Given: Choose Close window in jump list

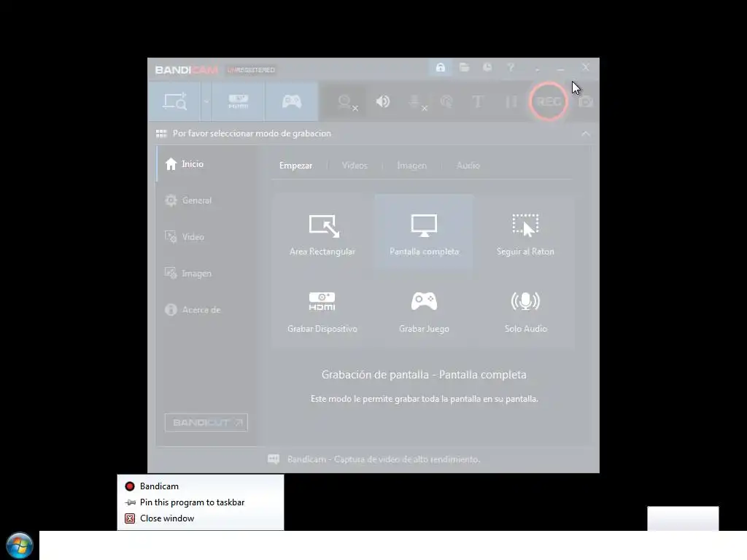Looking at the screenshot, I should (x=201, y=518).
